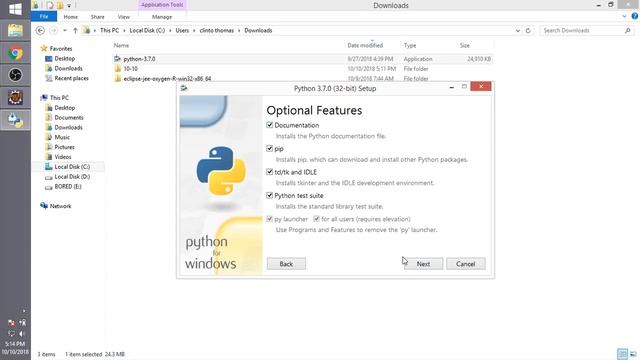Screen dimensions: 640x360
Task: Open File Explorer from the taskbar
Action: (x=15, y=31)
